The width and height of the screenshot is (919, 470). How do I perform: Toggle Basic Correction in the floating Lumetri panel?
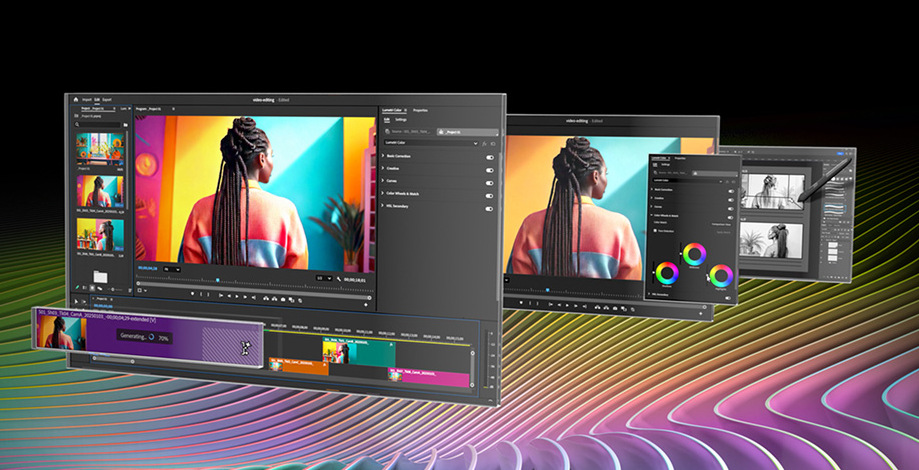click(x=731, y=191)
